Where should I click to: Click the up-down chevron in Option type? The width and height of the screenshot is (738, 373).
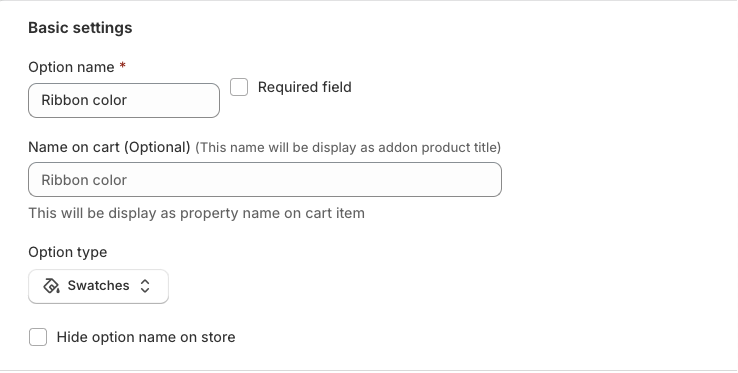(x=145, y=286)
